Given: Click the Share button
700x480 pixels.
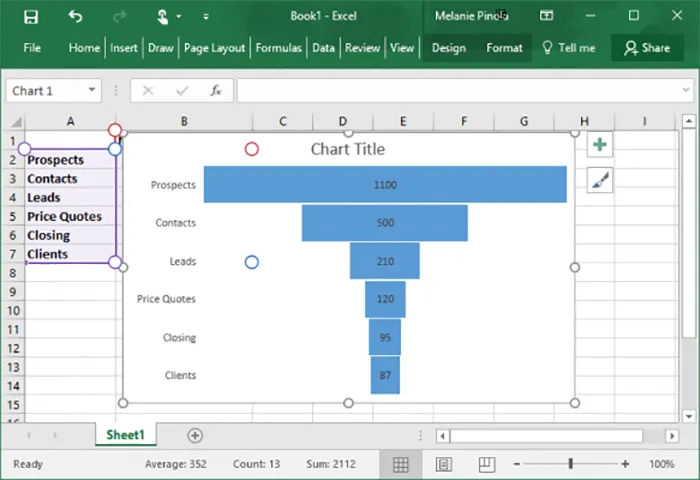Looking at the screenshot, I should 646,48.
